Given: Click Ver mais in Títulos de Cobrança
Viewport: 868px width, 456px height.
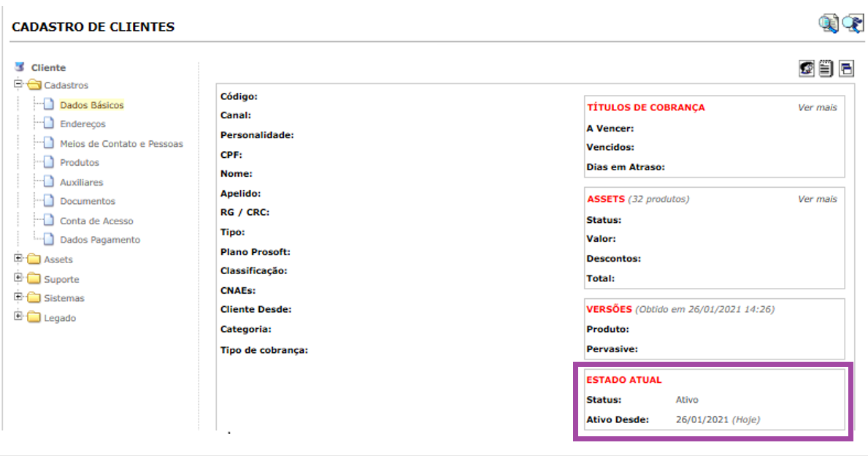Looking at the screenshot, I should [817, 107].
